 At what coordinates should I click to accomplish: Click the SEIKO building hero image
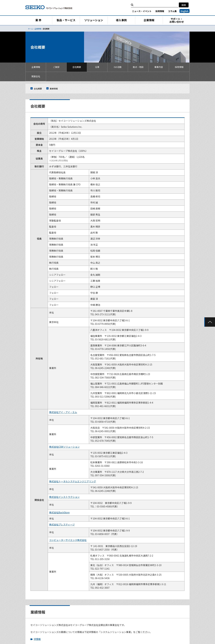(x=137, y=47)
